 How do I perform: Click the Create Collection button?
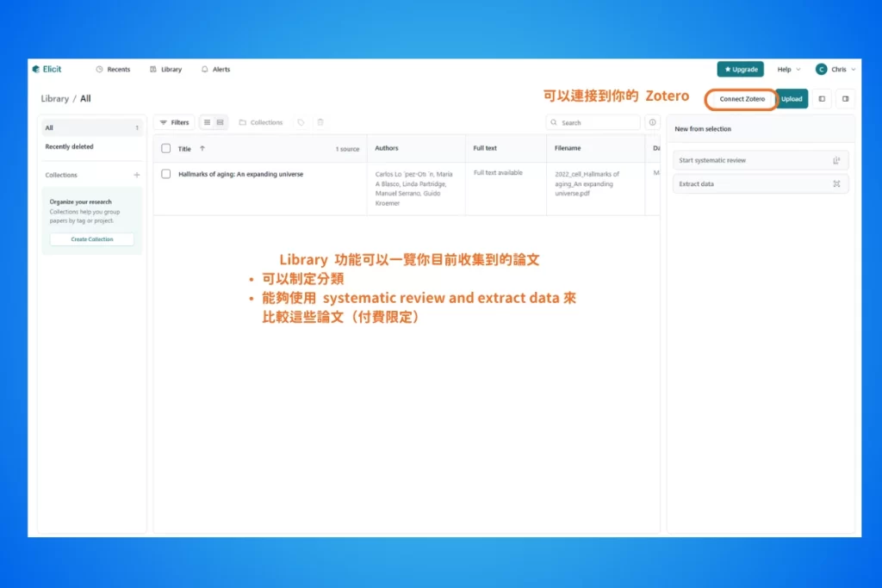coord(91,239)
